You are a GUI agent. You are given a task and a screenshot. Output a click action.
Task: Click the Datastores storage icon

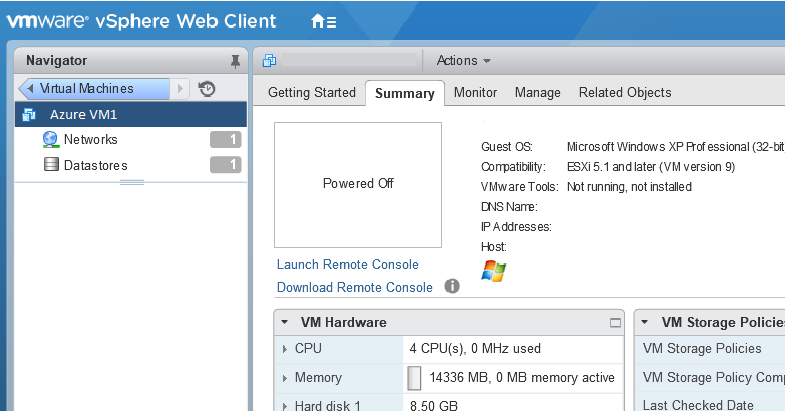click(x=51, y=165)
